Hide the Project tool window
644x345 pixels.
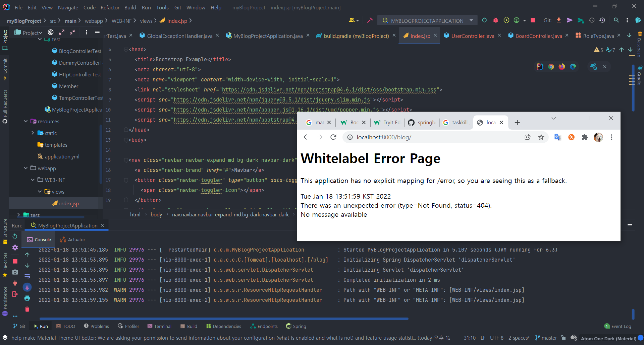[x=97, y=32]
